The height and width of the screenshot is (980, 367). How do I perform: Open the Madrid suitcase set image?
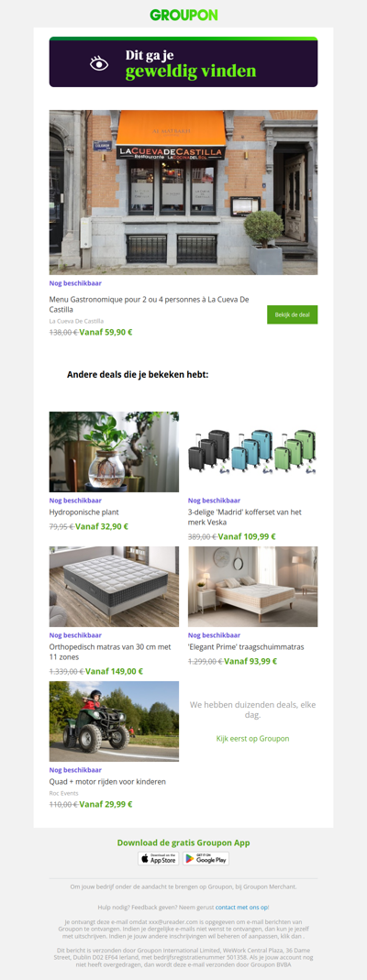coord(252,452)
